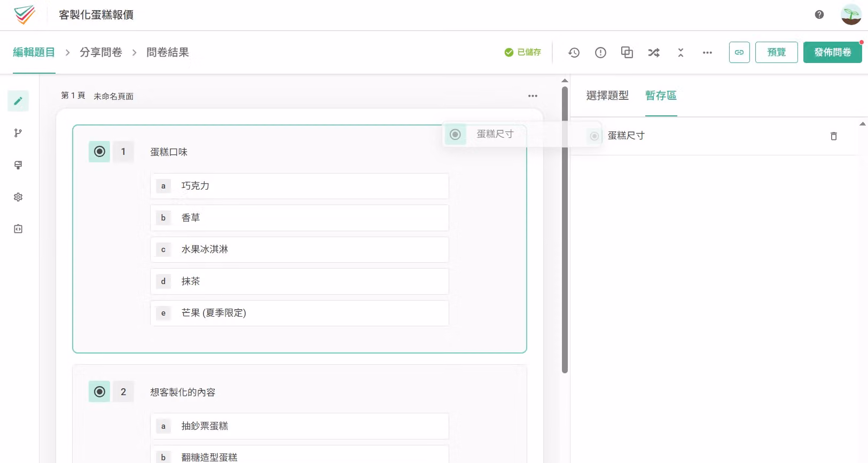
Task: Delete 蛋糕尺寸 from staging area
Action: pos(834,136)
